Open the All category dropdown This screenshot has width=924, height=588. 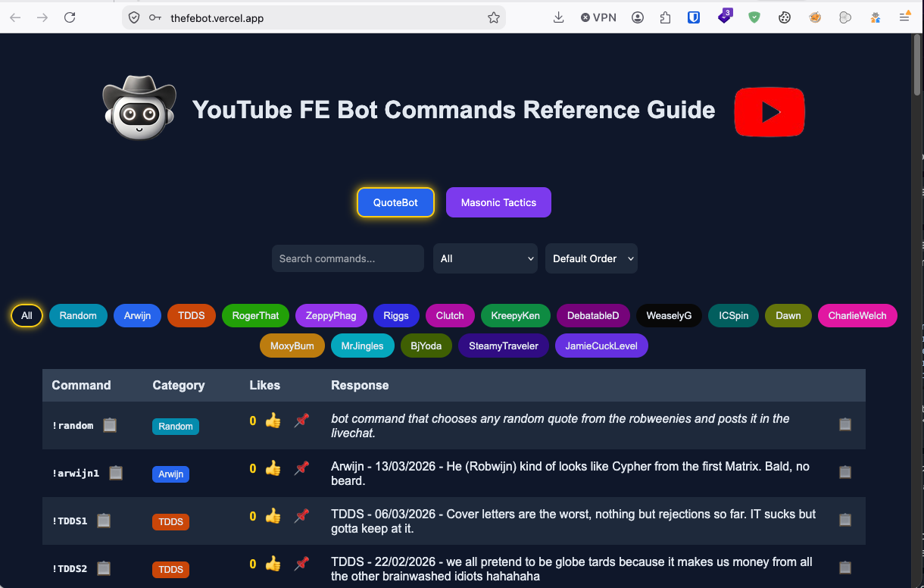(485, 258)
